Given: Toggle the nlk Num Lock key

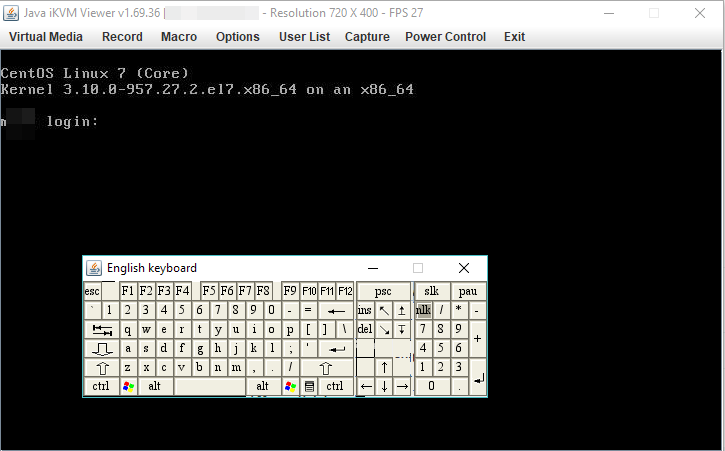Looking at the screenshot, I should point(423,310).
